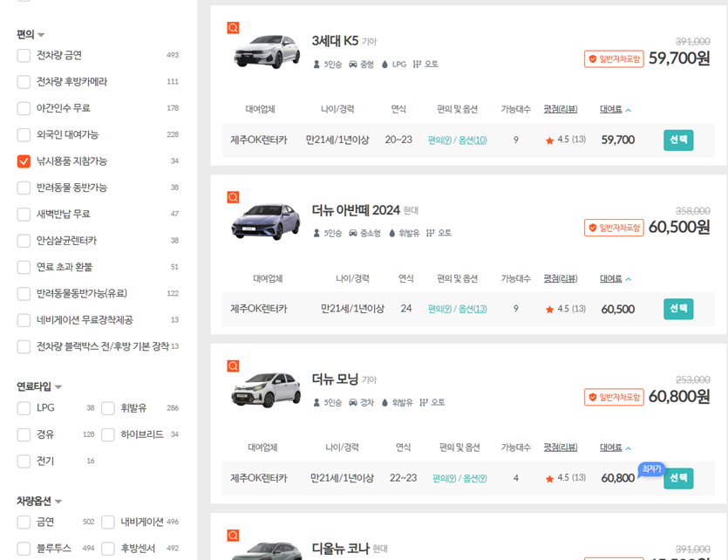This screenshot has height=560, width=728.
Task: Open 편의(9) / 옵션(9) link for 모닝
Action: tap(459, 478)
